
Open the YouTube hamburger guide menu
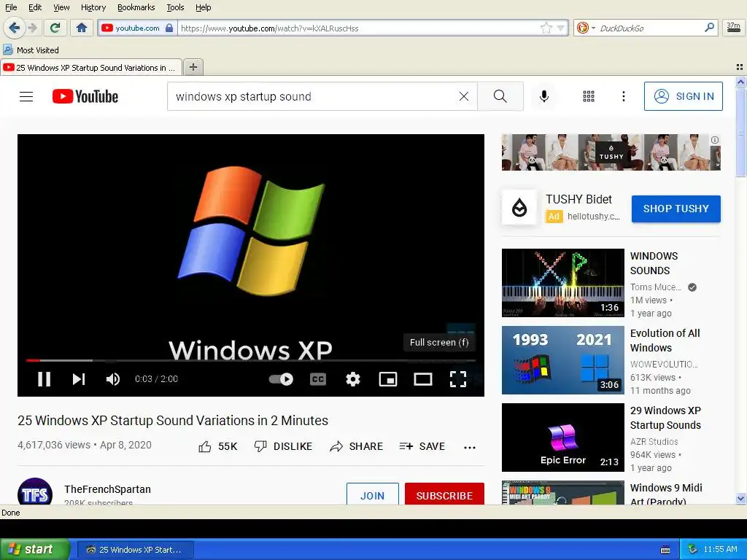[x=26, y=97]
